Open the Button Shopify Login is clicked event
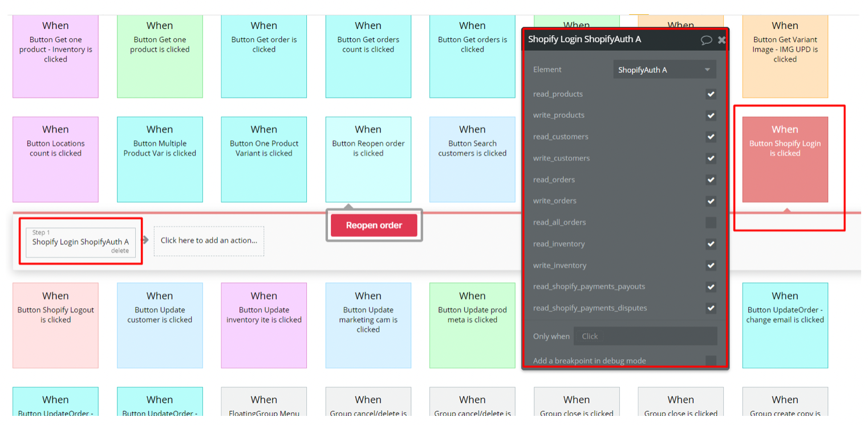 coord(785,160)
